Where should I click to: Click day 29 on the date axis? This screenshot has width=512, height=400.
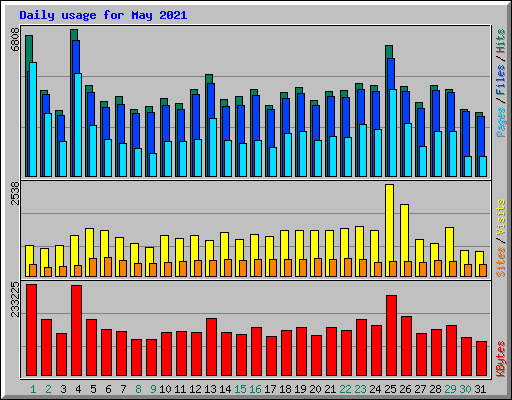click(x=450, y=389)
